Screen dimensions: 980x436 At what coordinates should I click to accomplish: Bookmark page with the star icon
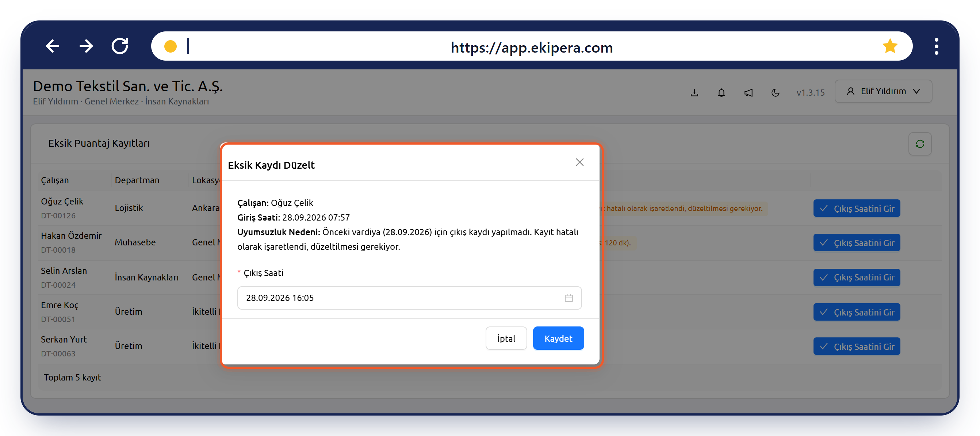pyautogui.click(x=890, y=46)
